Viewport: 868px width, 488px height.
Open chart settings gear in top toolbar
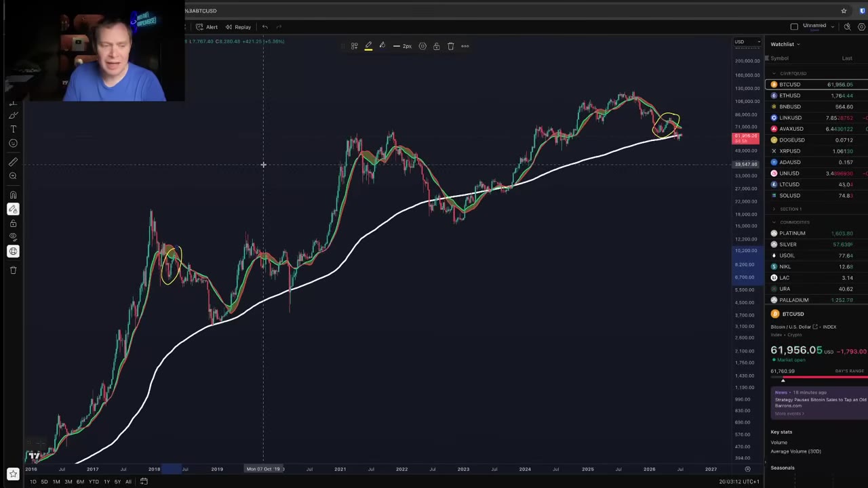click(x=861, y=26)
